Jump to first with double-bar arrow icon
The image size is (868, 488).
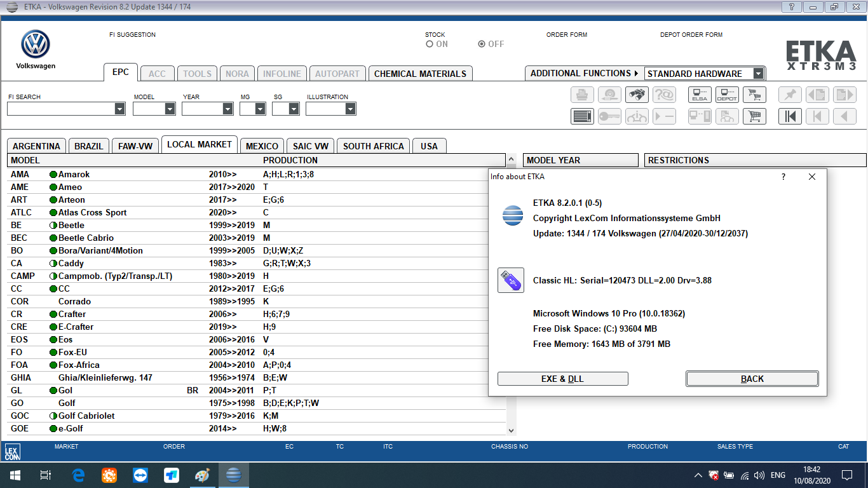[x=790, y=116]
